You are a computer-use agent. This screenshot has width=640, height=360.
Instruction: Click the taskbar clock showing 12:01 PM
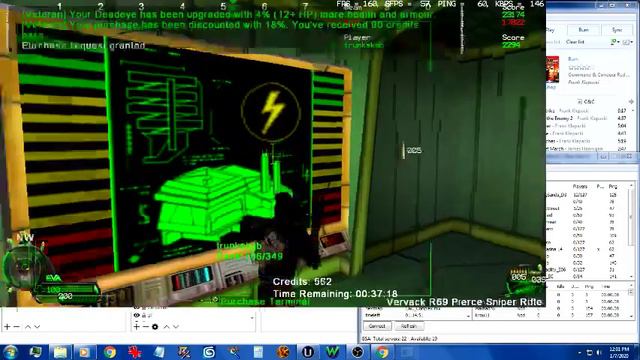(619, 352)
